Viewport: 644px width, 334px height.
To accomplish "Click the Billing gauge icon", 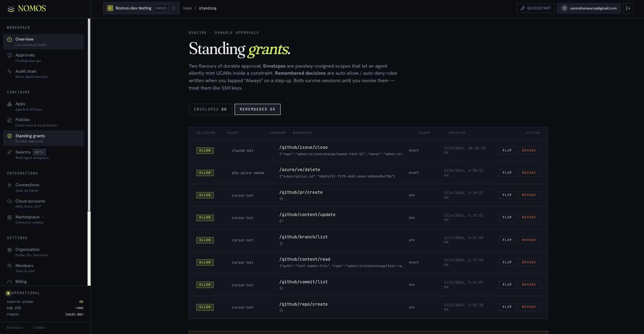I will (x=9, y=282).
